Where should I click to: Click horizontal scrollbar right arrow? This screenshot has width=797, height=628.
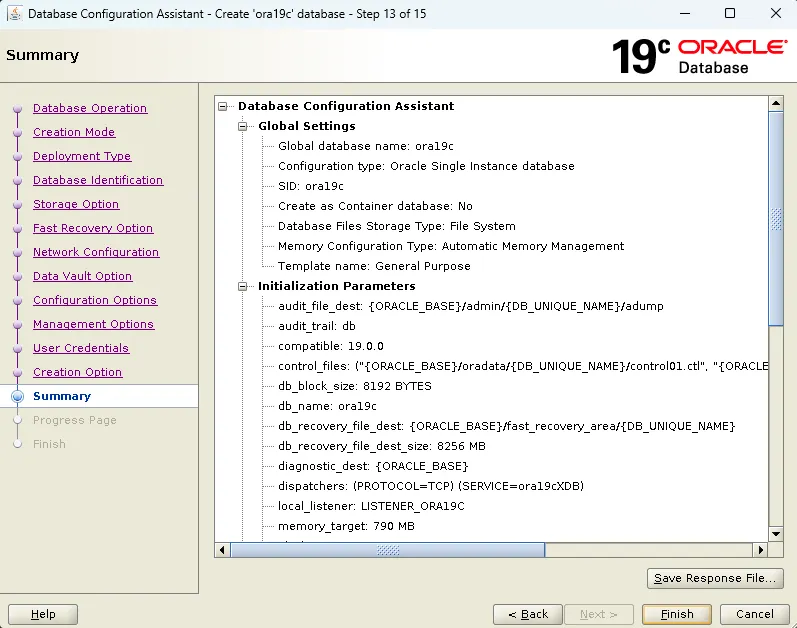click(x=760, y=550)
